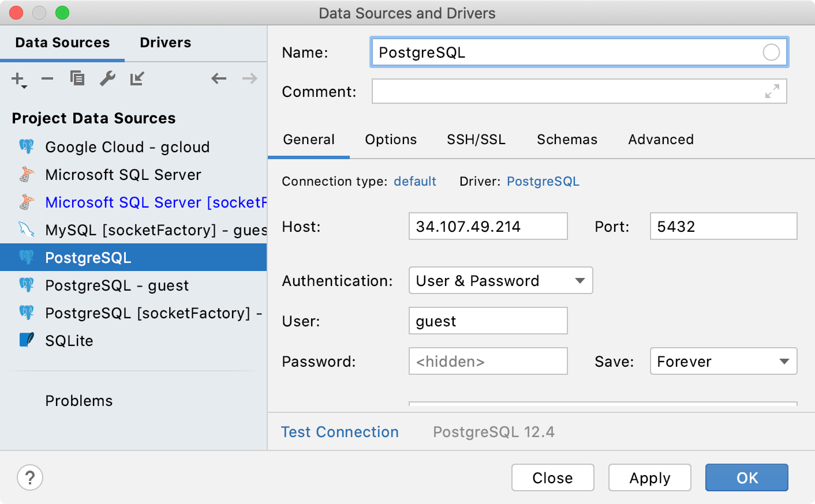Open help via the question mark icon
The width and height of the screenshot is (815, 504).
tap(29, 477)
